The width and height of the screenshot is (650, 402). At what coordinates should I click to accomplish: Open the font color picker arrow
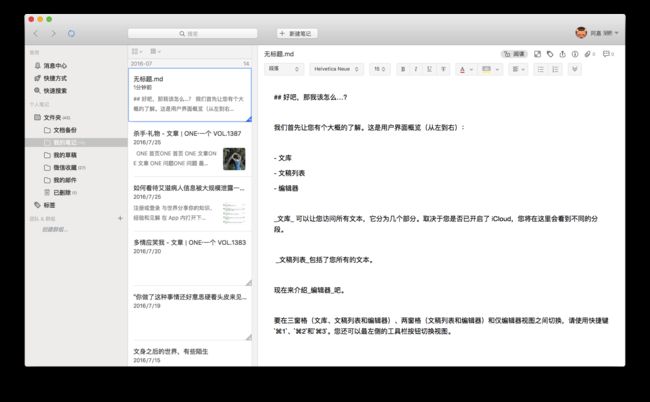(471, 70)
